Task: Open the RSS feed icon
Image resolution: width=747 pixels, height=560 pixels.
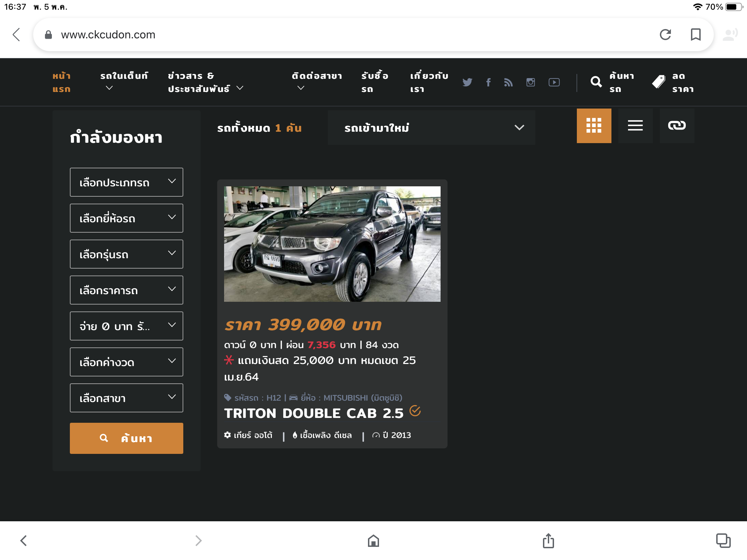Action: (x=508, y=82)
